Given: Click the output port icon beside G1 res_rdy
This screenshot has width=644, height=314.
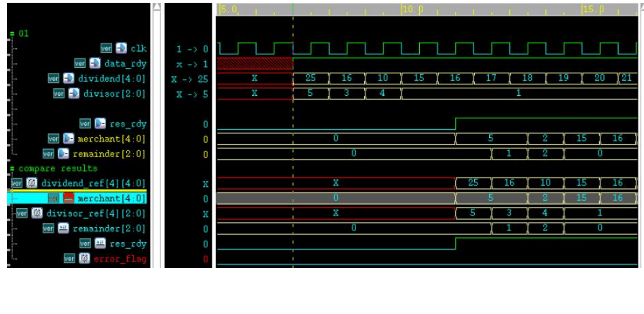Looking at the screenshot, I should [x=100, y=123].
